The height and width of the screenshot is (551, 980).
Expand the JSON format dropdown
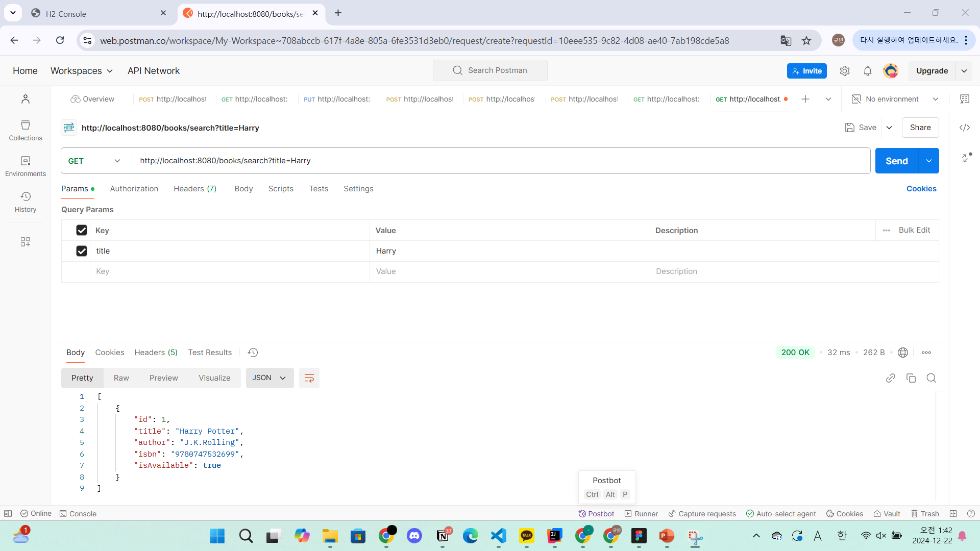pyautogui.click(x=269, y=378)
